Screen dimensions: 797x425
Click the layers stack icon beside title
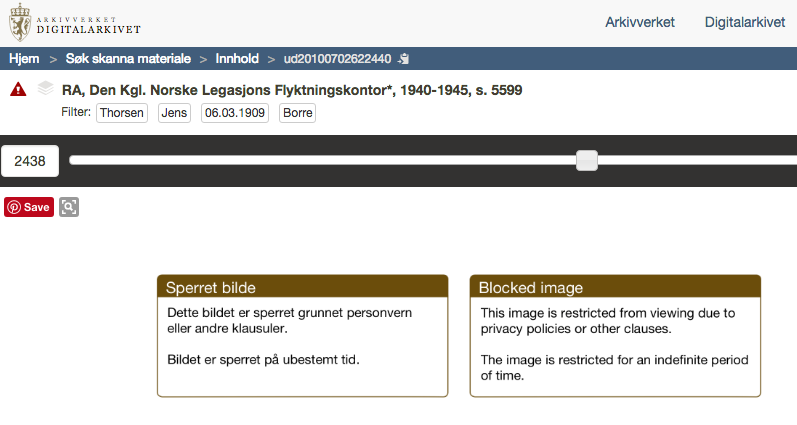pyautogui.click(x=45, y=88)
